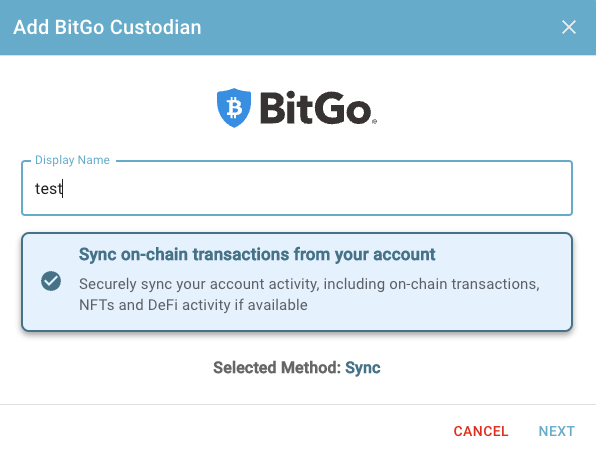The height and width of the screenshot is (454, 596).
Task: Click the blue dialog header bar
Action: coord(298,27)
